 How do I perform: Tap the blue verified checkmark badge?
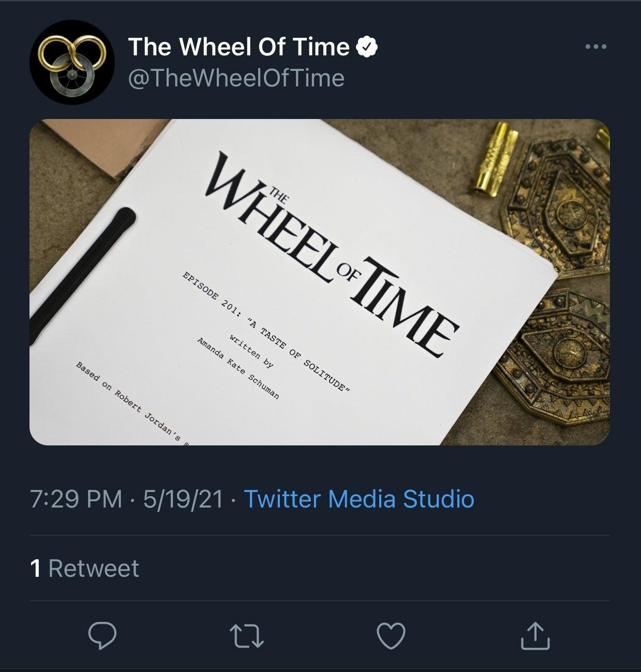click(x=368, y=47)
